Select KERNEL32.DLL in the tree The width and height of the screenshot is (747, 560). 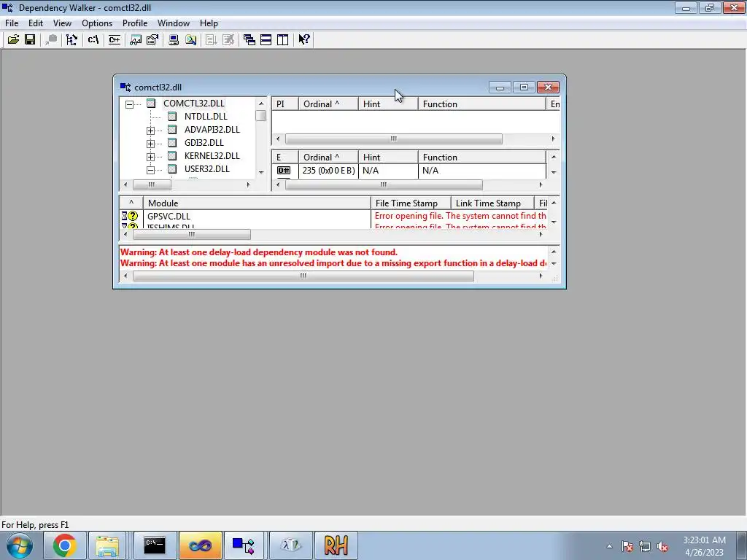[x=212, y=156]
